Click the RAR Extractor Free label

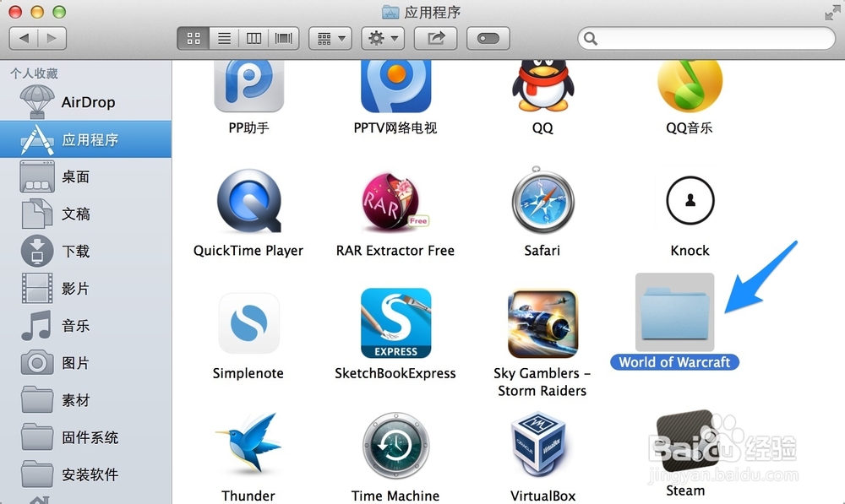tap(395, 251)
